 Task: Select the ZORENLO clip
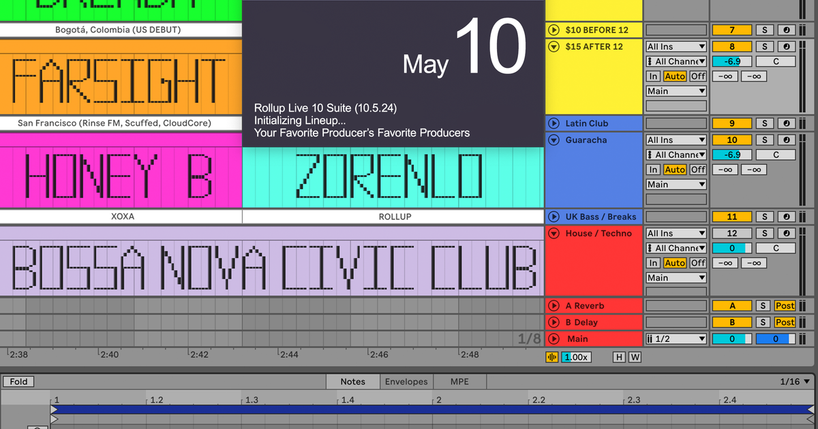click(x=393, y=177)
